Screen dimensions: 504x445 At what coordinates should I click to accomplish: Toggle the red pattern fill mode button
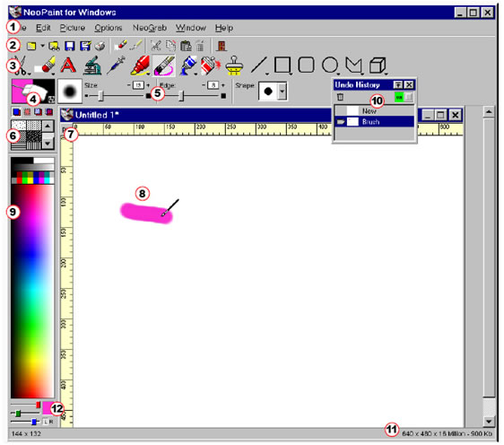[x=27, y=112]
